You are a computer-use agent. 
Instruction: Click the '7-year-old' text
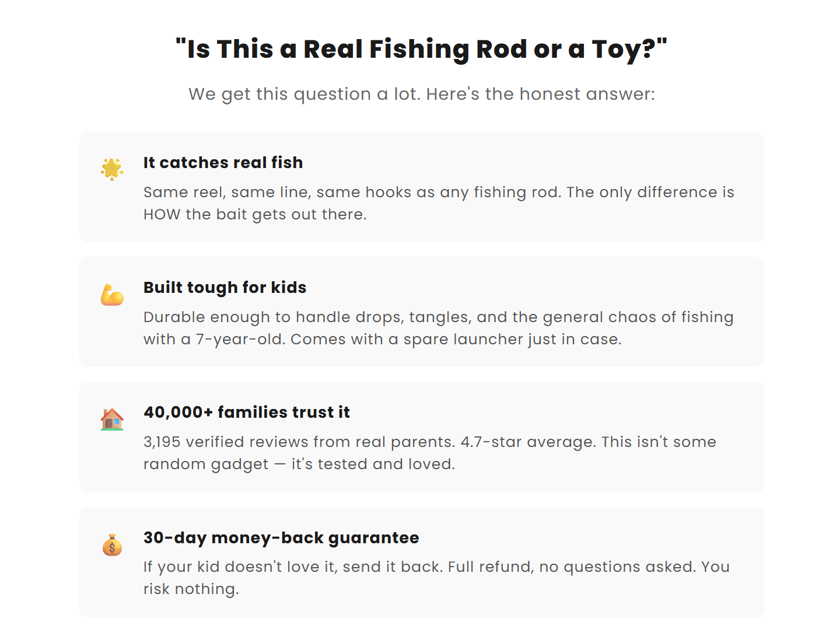click(x=239, y=340)
